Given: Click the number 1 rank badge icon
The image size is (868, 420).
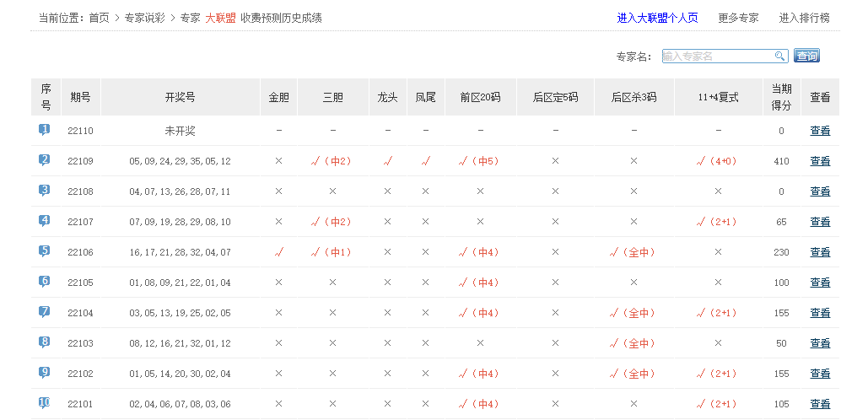Looking at the screenshot, I should pyautogui.click(x=44, y=131).
